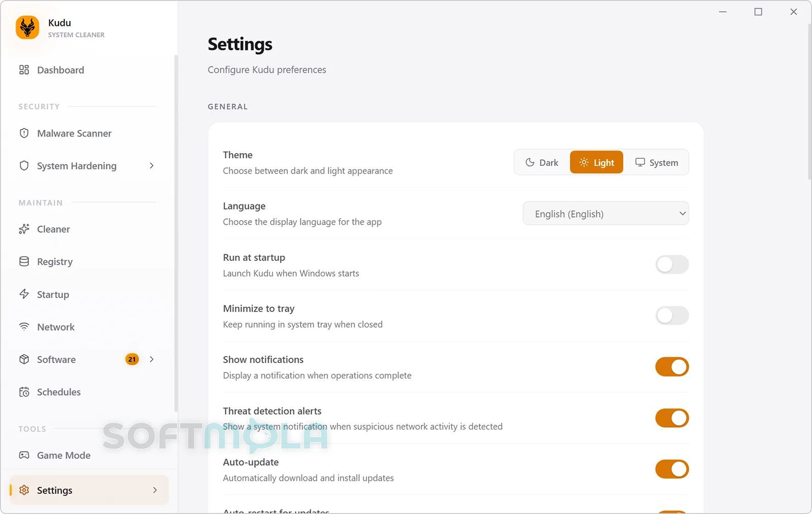This screenshot has width=812, height=514.
Task: Click the Startup lightning bolt icon
Action: (24, 294)
